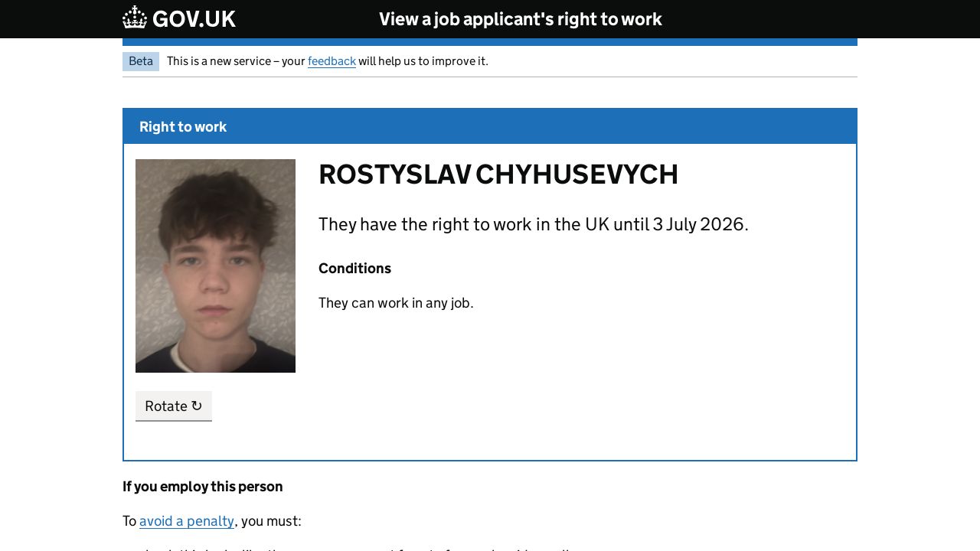This screenshot has width=980, height=551.
Task: Click "They can work in any job" text
Action: click(x=396, y=303)
